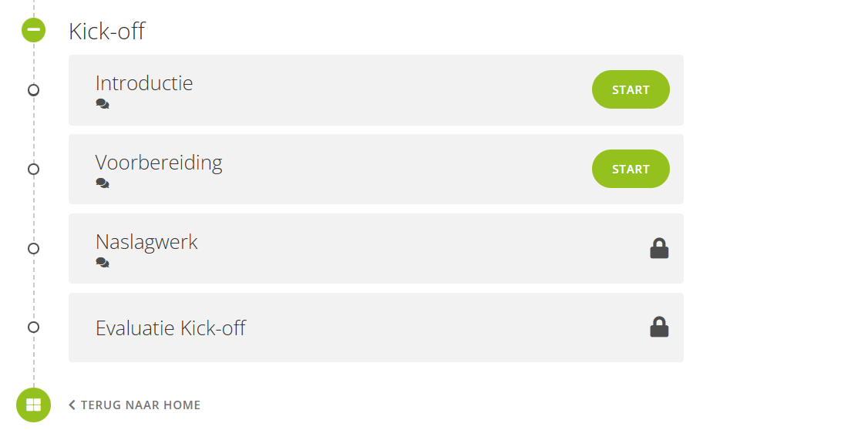Open the Voorbereiding title

click(x=159, y=163)
